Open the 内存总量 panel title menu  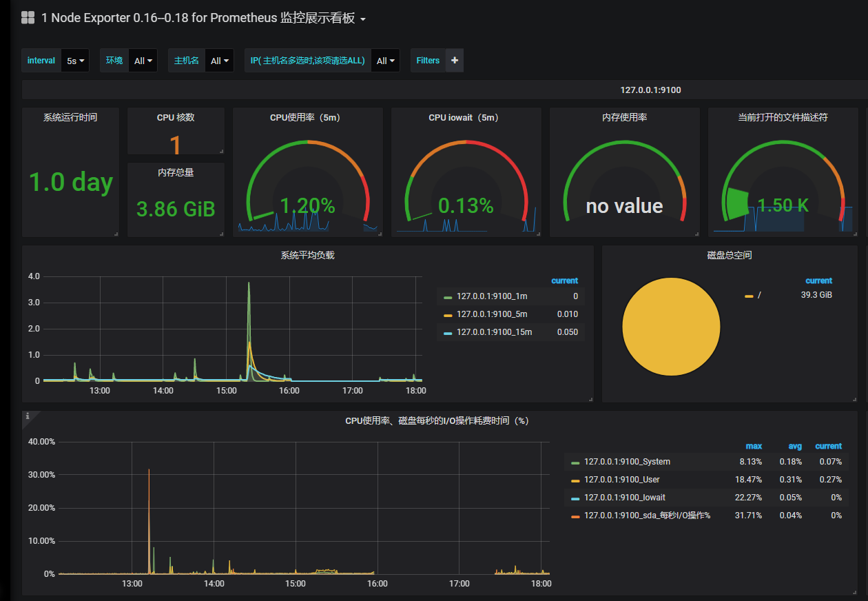coord(176,172)
